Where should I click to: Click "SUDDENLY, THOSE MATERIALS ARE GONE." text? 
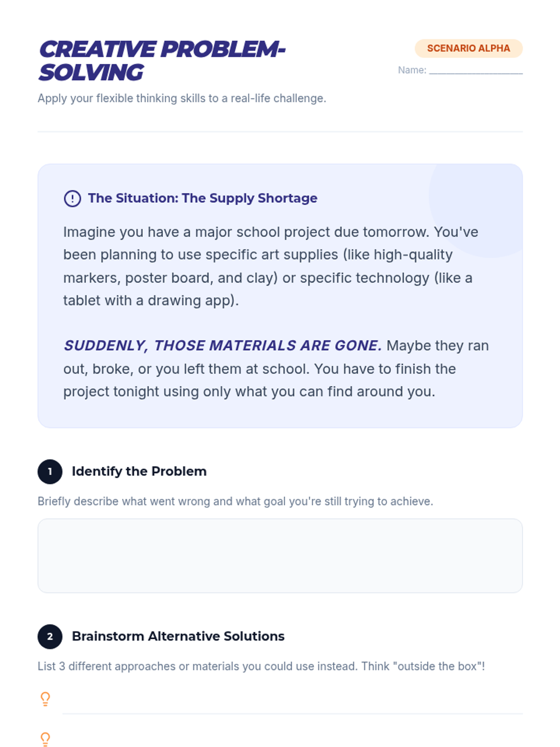pos(223,345)
